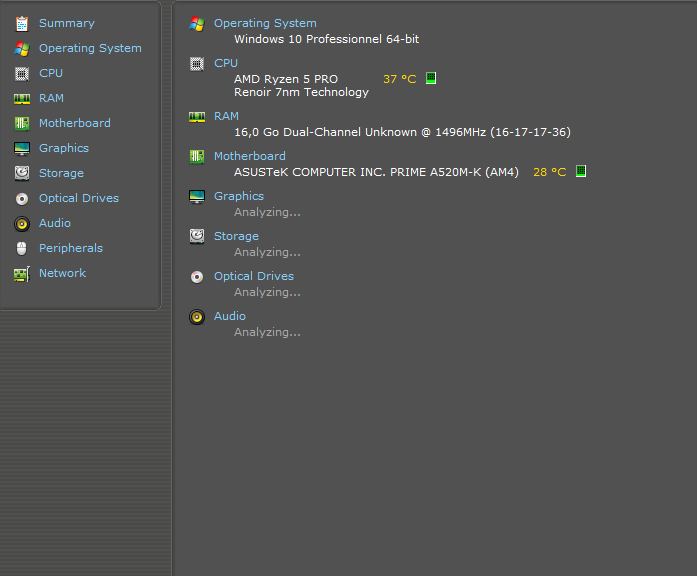697x576 pixels.
Task: Click the Graphics monitor icon in sidebar
Action: [21, 148]
